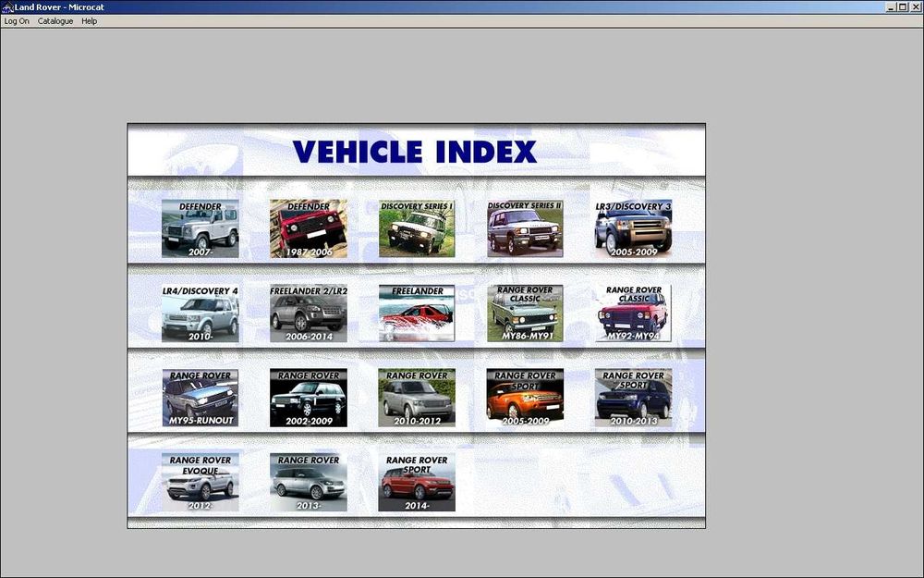Maximize the Land Rover Microcat window
The image size is (924, 578).
902,7
